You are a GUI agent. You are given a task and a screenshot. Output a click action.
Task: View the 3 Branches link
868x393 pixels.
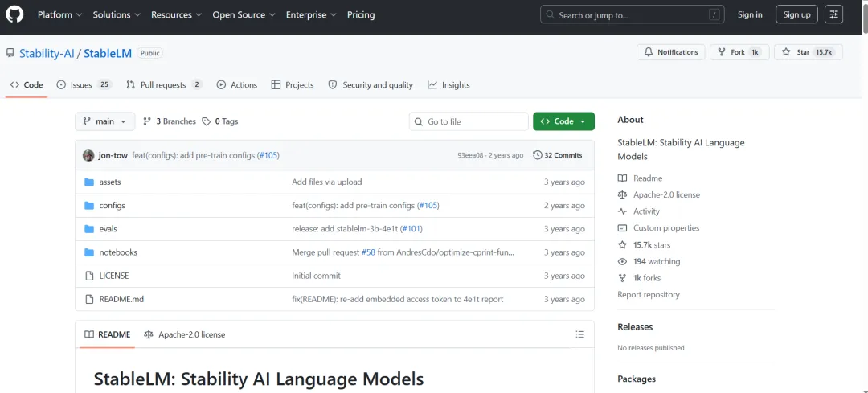pyautogui.click(x=170, y=121)
